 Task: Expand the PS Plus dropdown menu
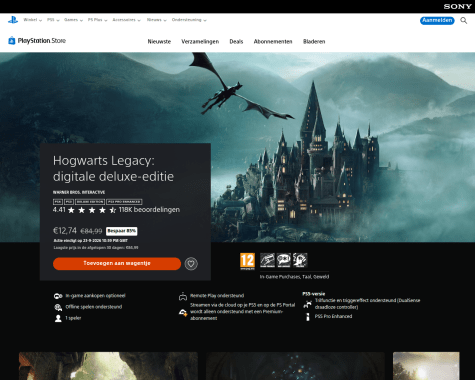click(97, 20)
